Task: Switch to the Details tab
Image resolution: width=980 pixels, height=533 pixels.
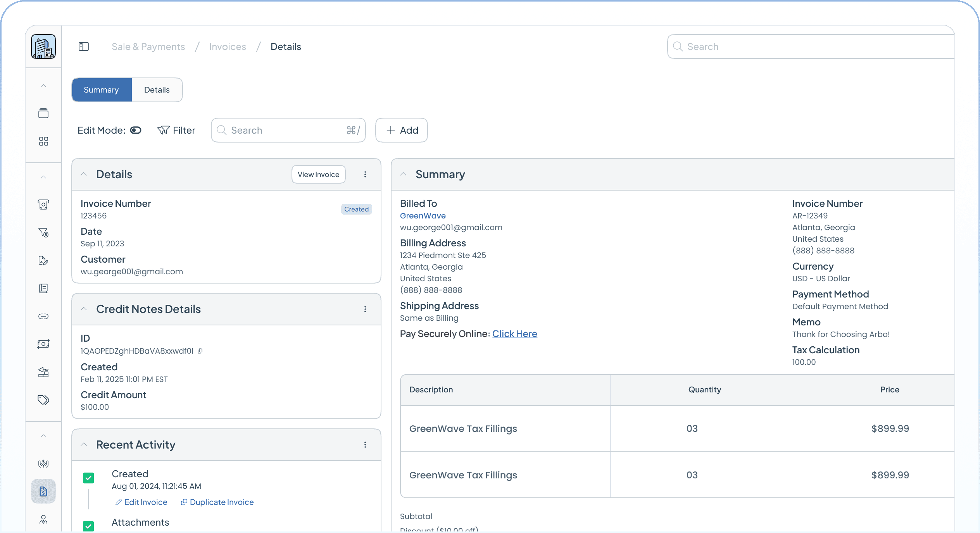Action: point(157,90)
